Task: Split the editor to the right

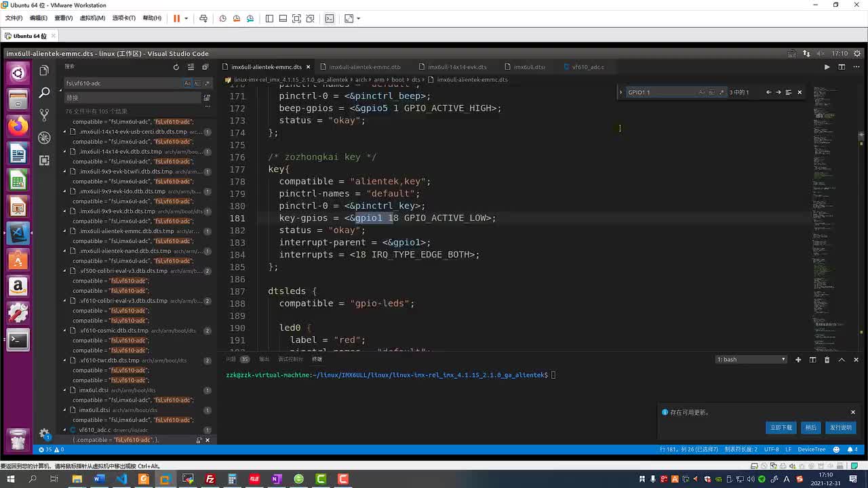Action: [x=842, y=67]
